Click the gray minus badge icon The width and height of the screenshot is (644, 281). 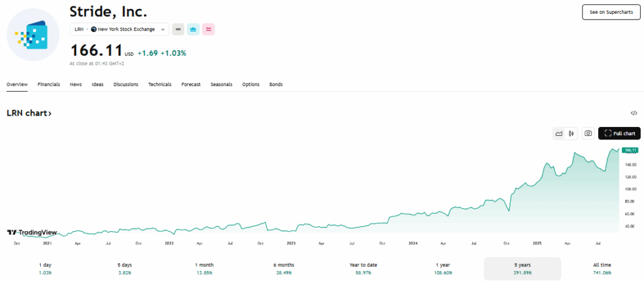178,29
